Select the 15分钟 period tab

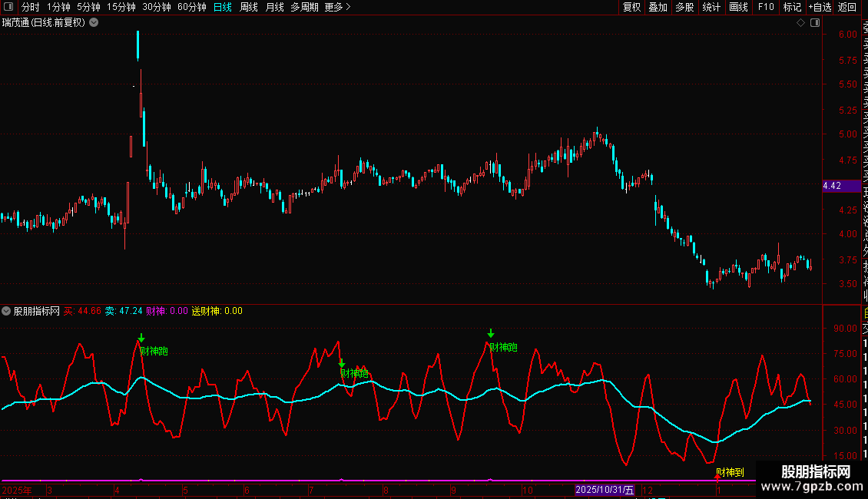tap(121, 7)
